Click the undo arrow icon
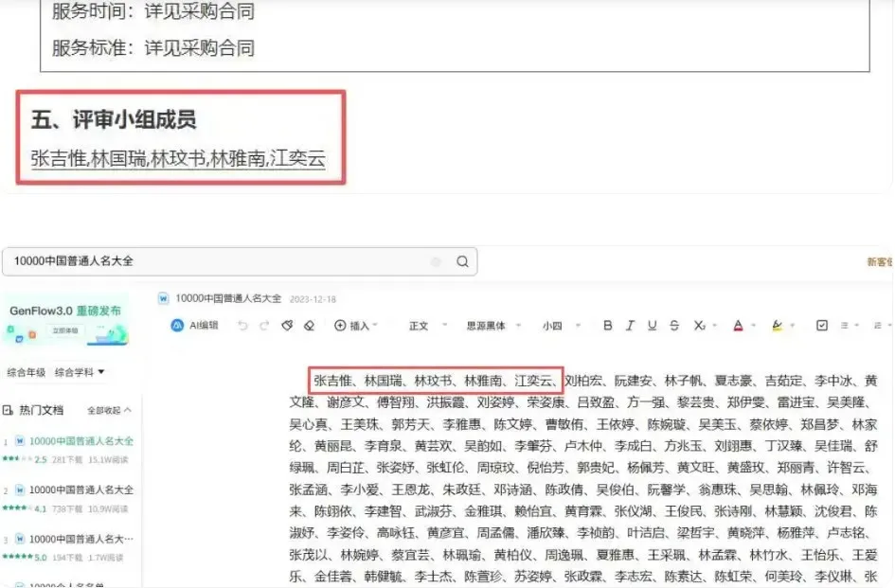 point(241,325)
